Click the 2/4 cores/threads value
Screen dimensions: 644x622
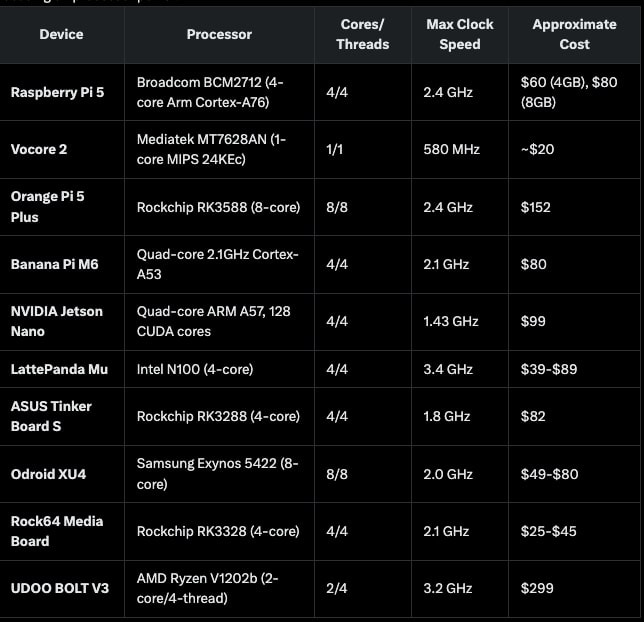point(336,588)
